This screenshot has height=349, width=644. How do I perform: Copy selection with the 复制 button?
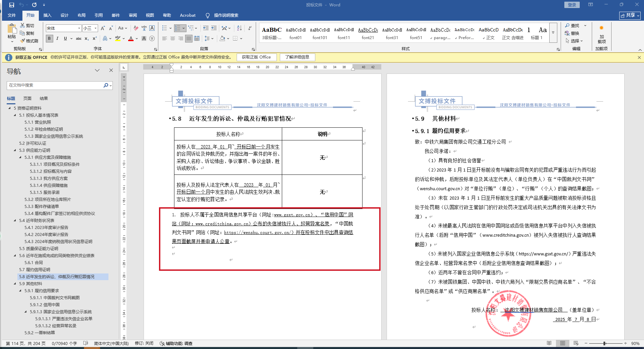(x=27, y=33)
